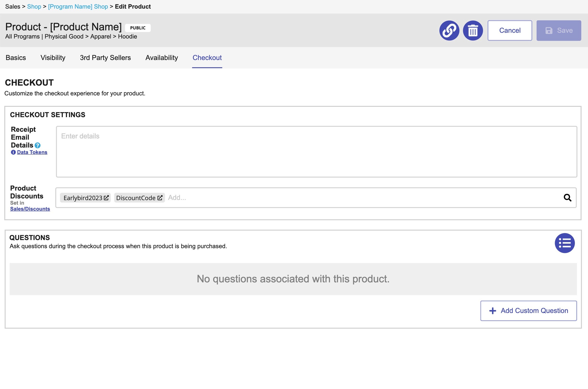Click in the Receipt Email Details textarea
This screenshot has width=588, height=389.
pos(316,152)
